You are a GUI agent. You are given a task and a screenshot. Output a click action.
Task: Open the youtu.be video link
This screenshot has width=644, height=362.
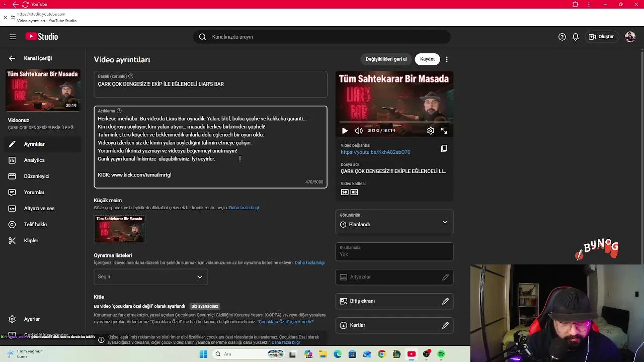[x=375, y=152]
